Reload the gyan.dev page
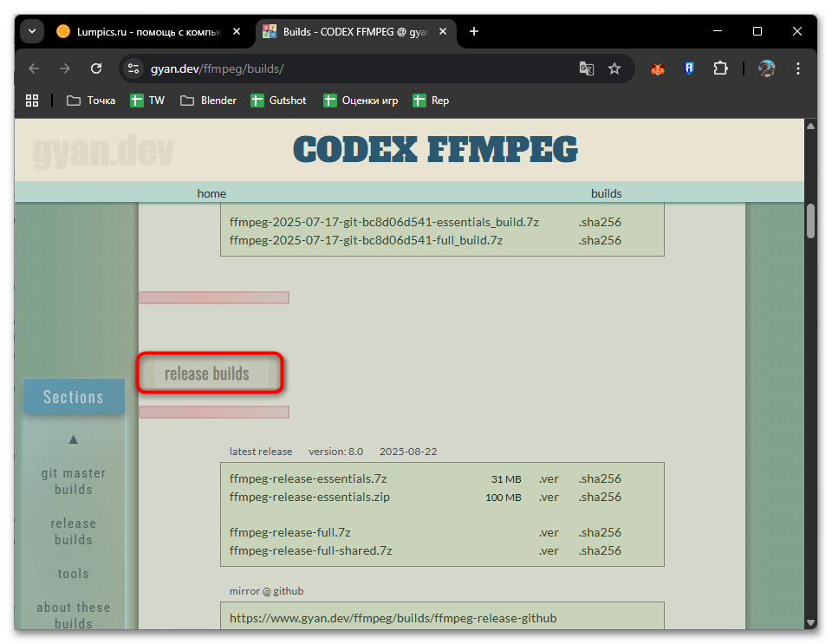 (x=96, y=68)
